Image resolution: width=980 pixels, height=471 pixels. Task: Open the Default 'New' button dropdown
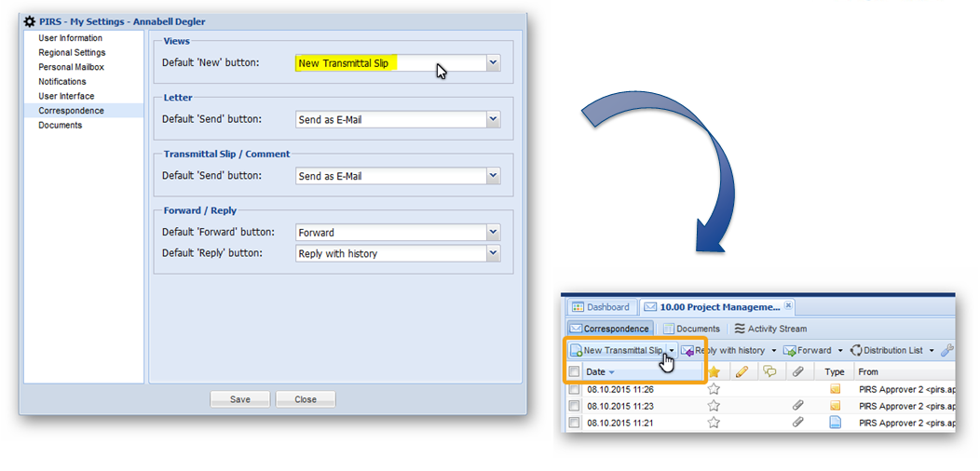click(493, 63)
